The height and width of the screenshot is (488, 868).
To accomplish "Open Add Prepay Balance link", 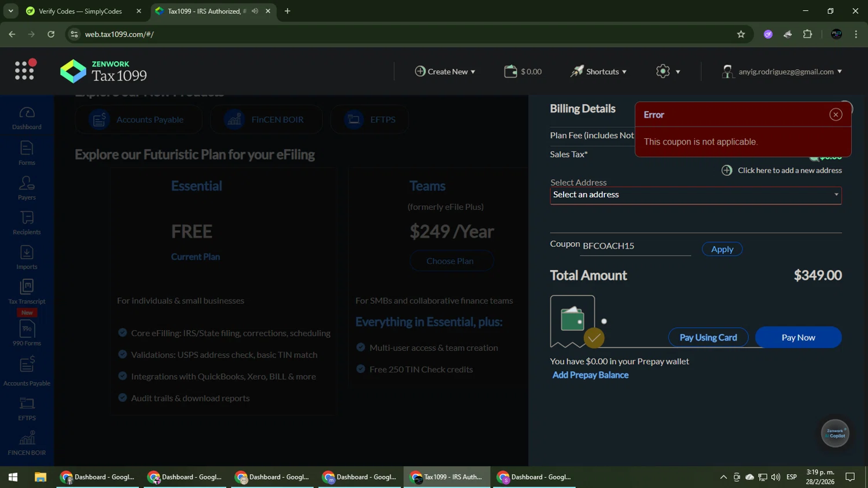I will click(590, 375).
